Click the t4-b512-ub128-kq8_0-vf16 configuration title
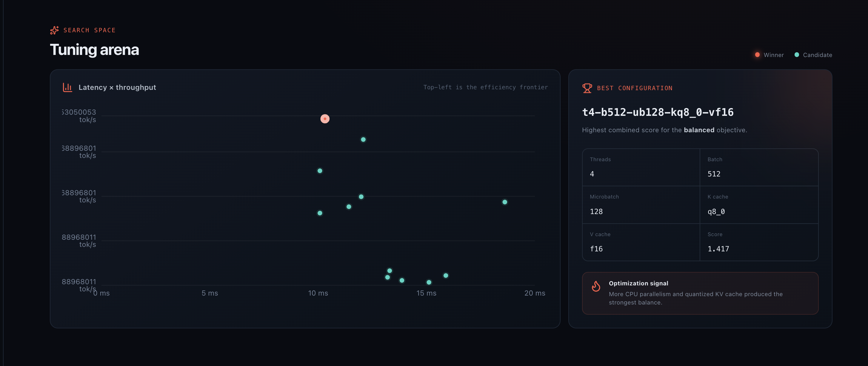Screen dimensions: 868x366 click(658, 112)
